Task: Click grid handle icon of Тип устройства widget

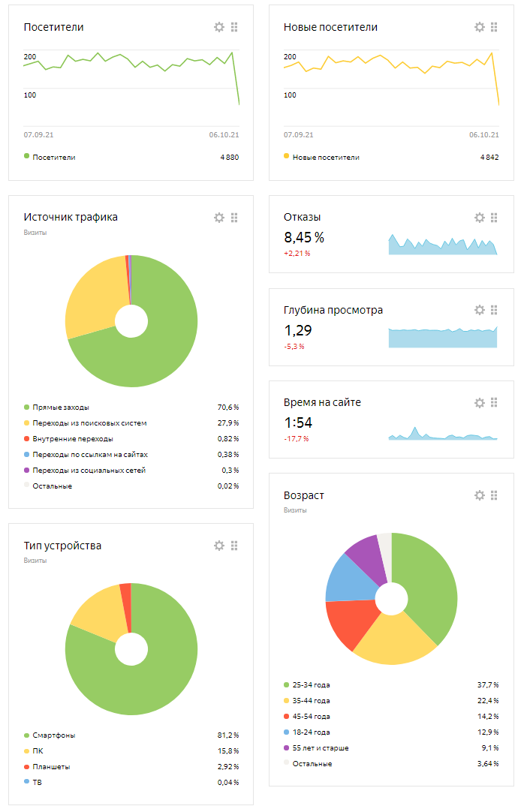Action: tap(234, 546)
